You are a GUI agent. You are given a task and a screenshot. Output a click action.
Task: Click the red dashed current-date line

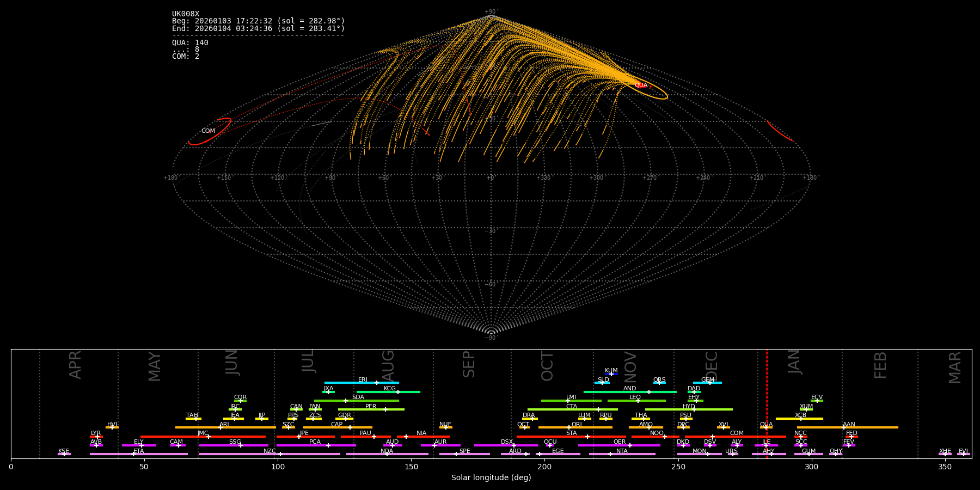tap(767, 403)
